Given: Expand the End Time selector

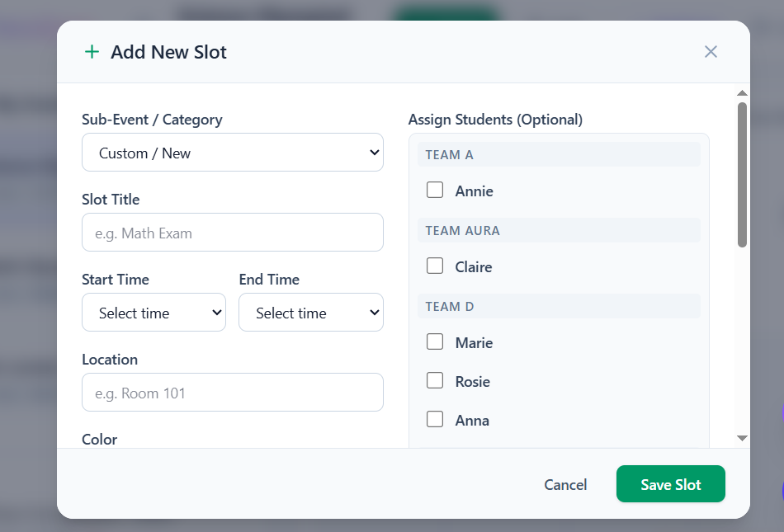Looking at the screenshot, I should pos(310,313).
